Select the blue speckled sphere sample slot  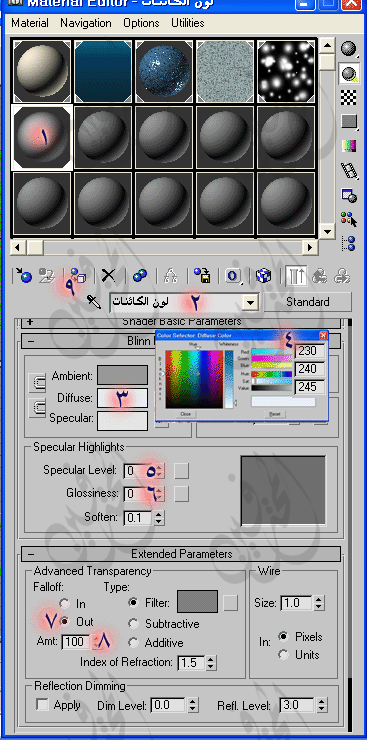164,71
